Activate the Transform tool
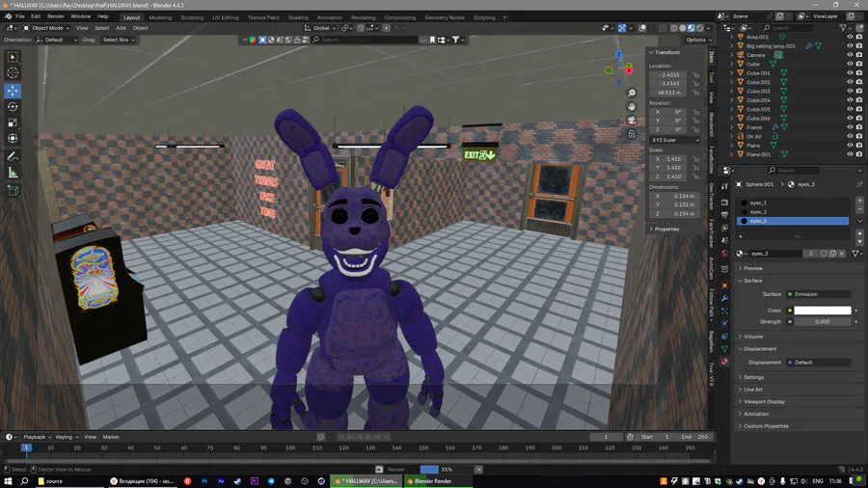Image resolution: width=868 pixels, height=488 pixels. pos(13,138)
